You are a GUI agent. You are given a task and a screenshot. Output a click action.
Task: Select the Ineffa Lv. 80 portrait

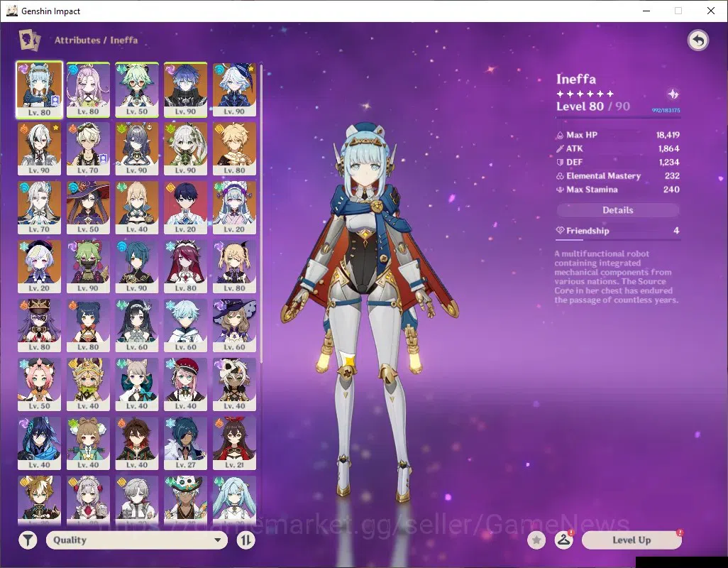coord(40,90)
